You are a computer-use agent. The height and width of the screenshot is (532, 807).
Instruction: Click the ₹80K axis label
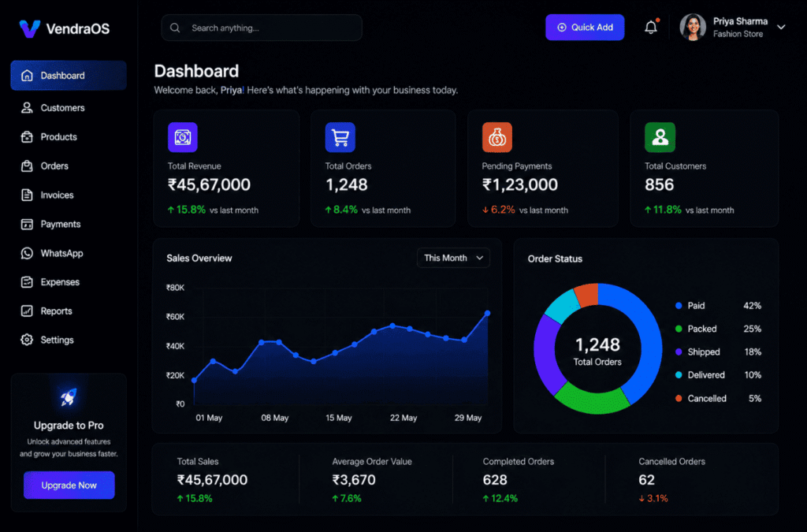coord(175,288)
